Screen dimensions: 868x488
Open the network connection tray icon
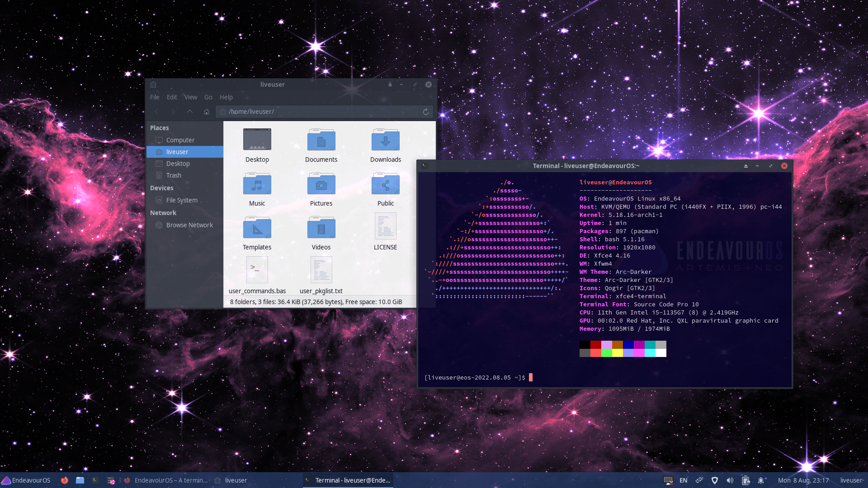click(699, 480)
